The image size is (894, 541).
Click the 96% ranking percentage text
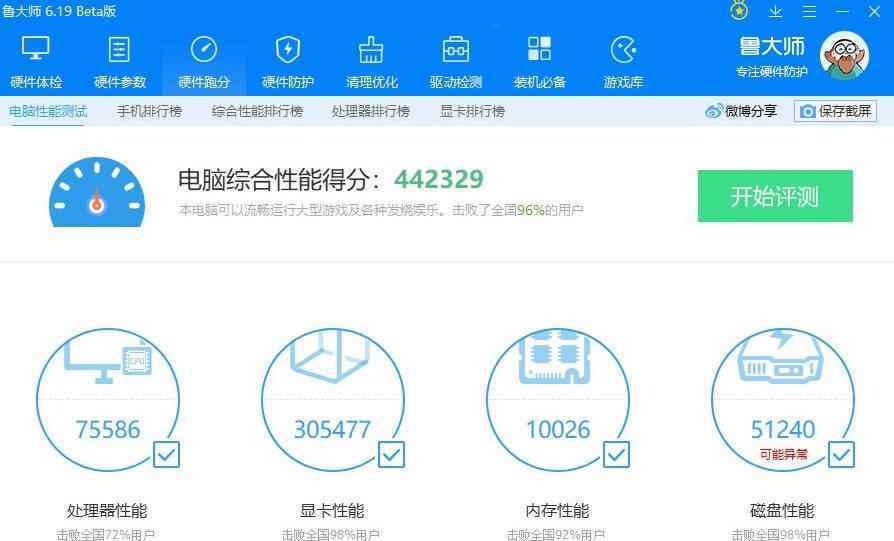[531, 210]
